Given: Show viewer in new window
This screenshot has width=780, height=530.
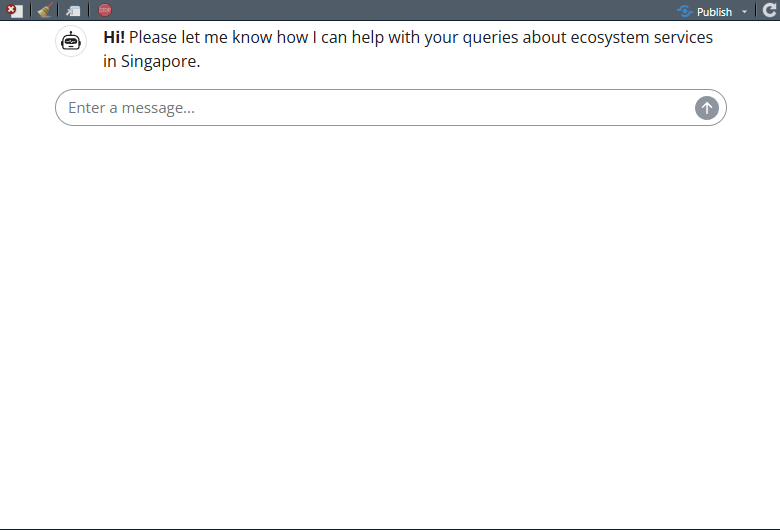Looking at the screenshot, I should click(x=74, y=11).
